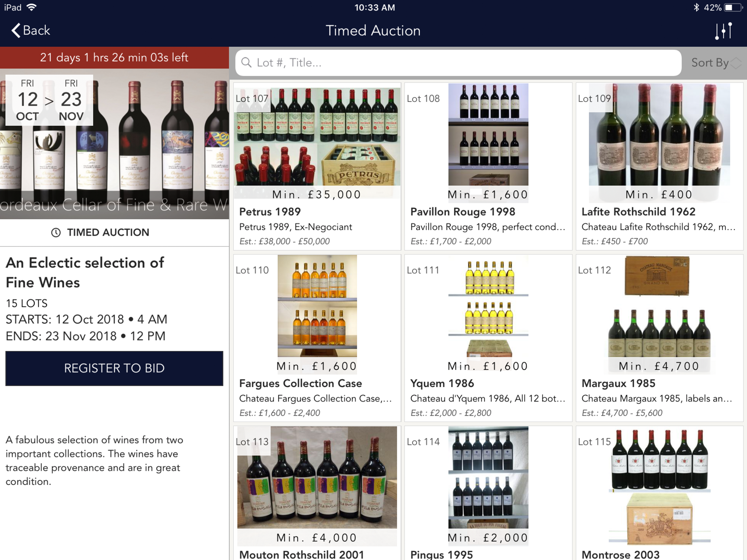Tap the auction banner date badge
The height and width of the screenshot is (560, 747).
(x=49, y=100)
